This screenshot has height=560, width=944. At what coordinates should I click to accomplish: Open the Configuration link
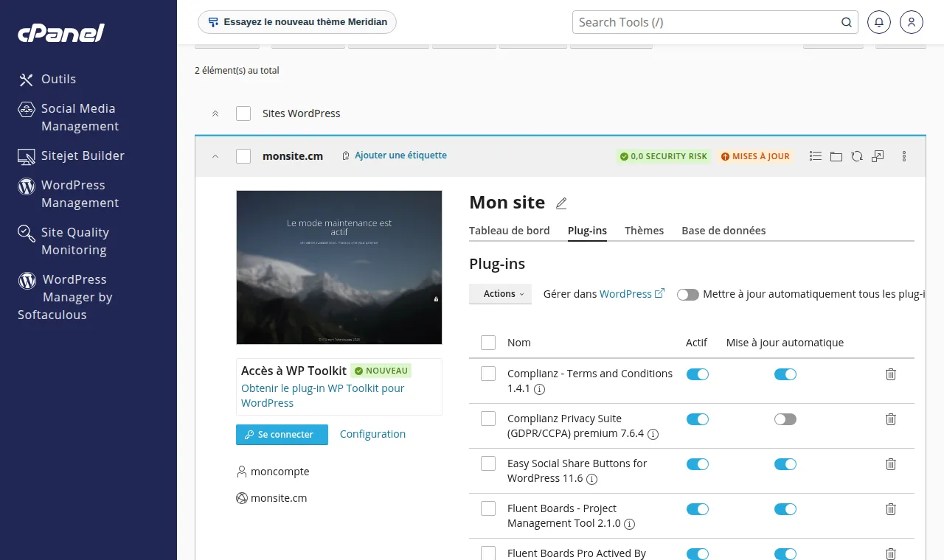pos(372,434)
